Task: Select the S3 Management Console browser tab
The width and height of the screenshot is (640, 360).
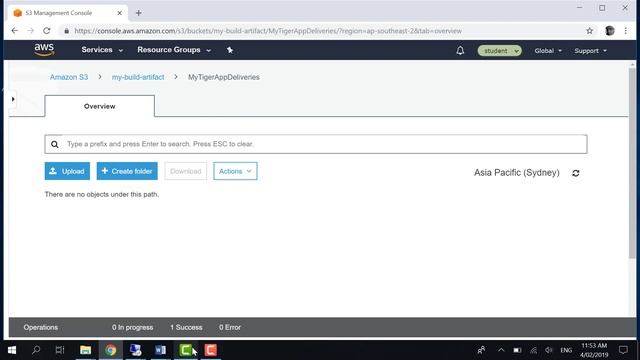Action: (x=67, y=13)
